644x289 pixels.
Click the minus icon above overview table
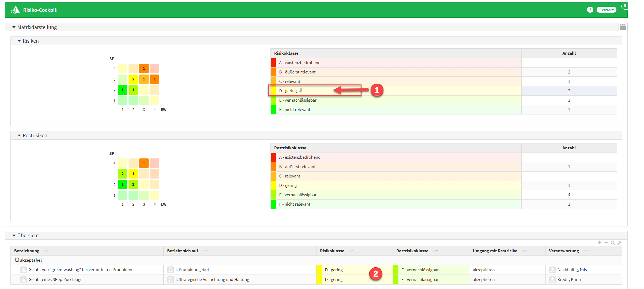coord(606,243)
